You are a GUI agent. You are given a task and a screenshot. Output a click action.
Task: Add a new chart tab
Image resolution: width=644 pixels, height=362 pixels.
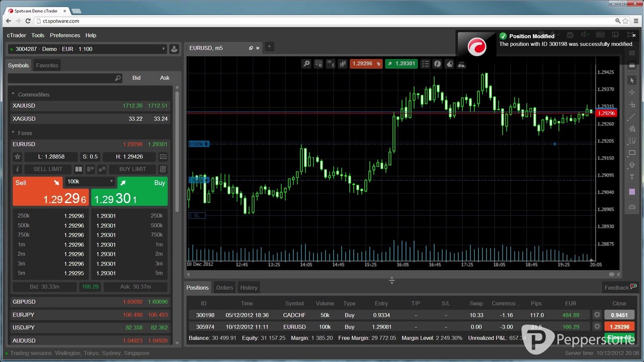tap(269, 47)
